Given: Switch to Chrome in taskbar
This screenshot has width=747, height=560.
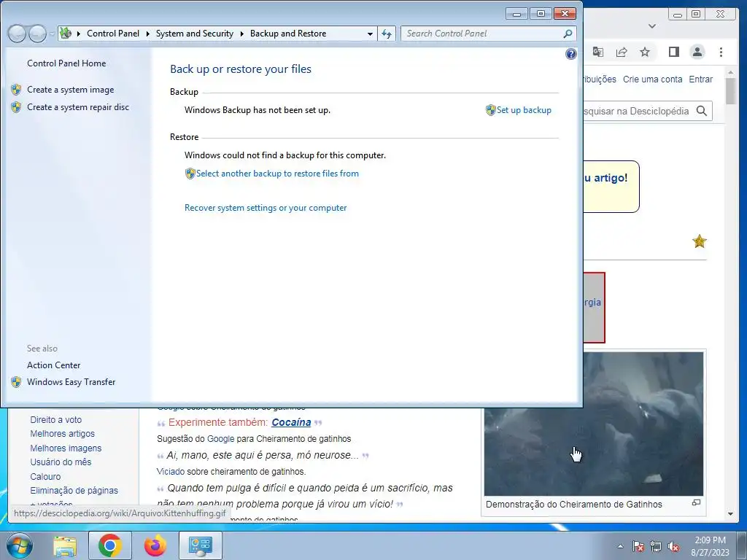Looking at the screenshot, I should click(109, 545).
